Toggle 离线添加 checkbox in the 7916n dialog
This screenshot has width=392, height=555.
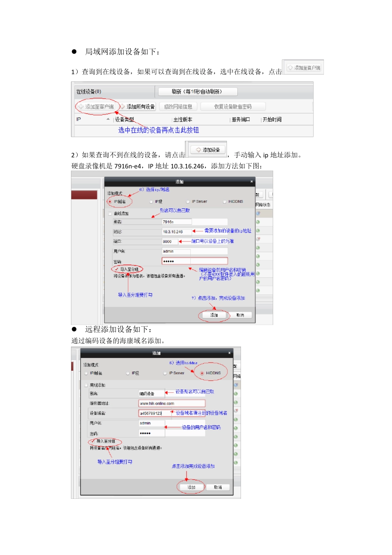(110, 213)
